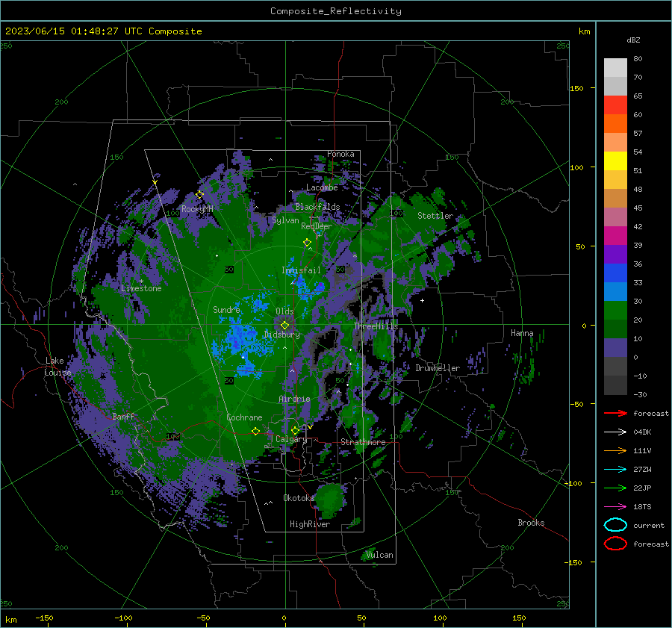The height and width of the screenshot is (628, 672).
Task: Select the white 04DK arrow legend icon
Action: click(615, 432)
